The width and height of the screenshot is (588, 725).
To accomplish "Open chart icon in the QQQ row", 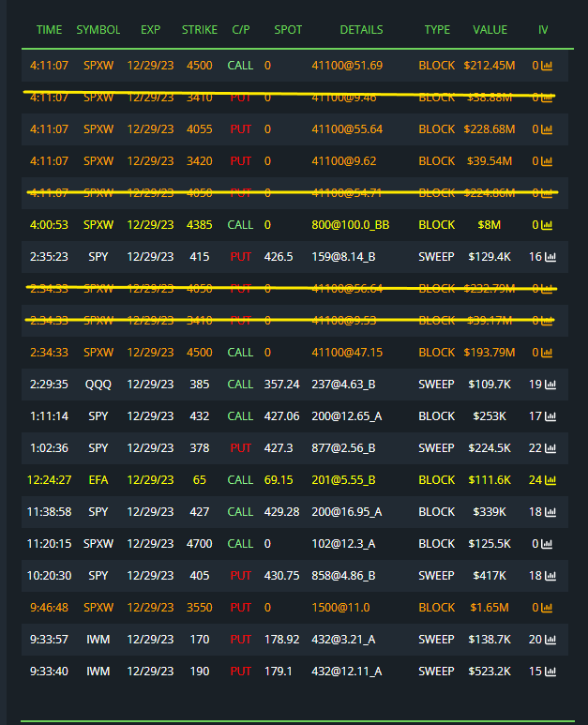I will (550, 385).
